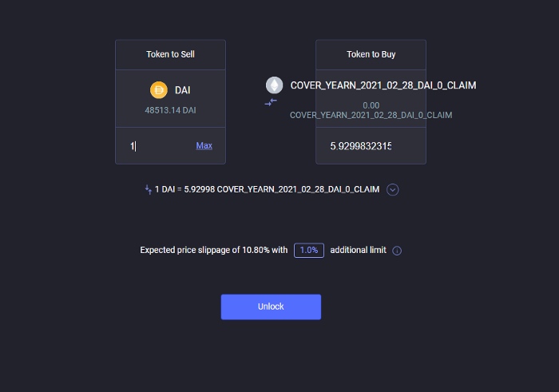This screenshot has width=559, height=392.
Task: Click the Ethereum-style COVER token icon
Action: [274, 85]
